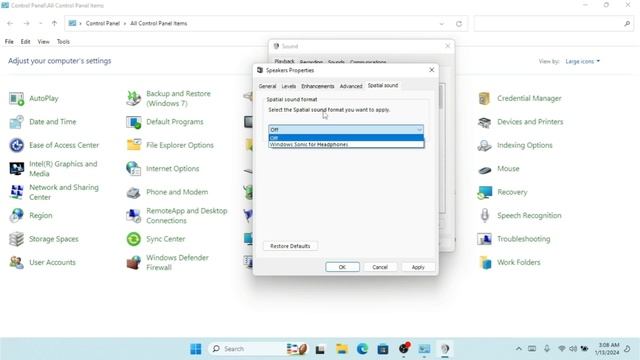Open Storage Spaces icon
Viewport: 640px width, 360px height.
click(x=16, y=239)
